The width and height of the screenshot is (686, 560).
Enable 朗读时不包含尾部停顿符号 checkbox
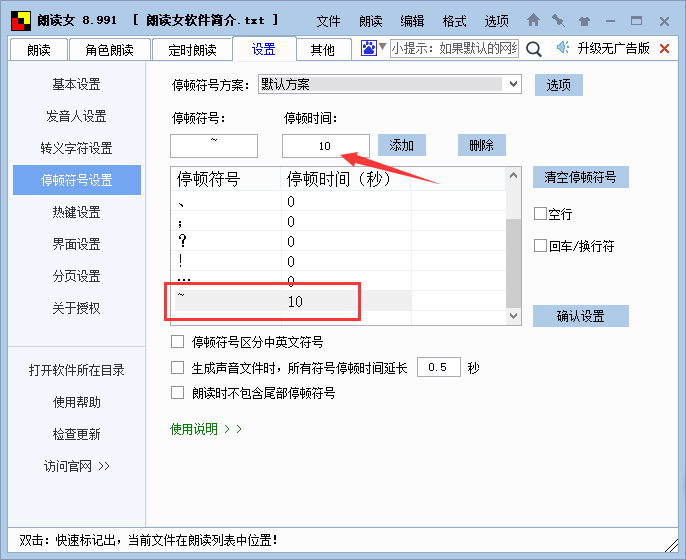[x=177, y=392]
